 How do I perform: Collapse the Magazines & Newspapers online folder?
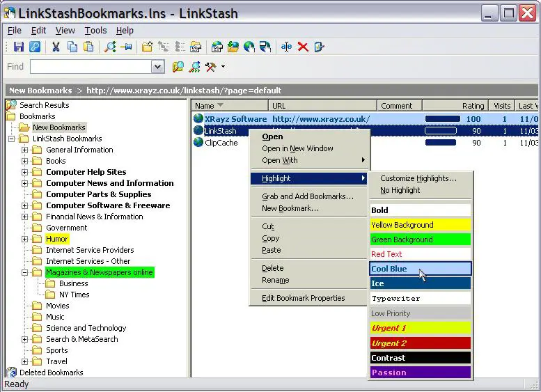click(x=25, y=272)
